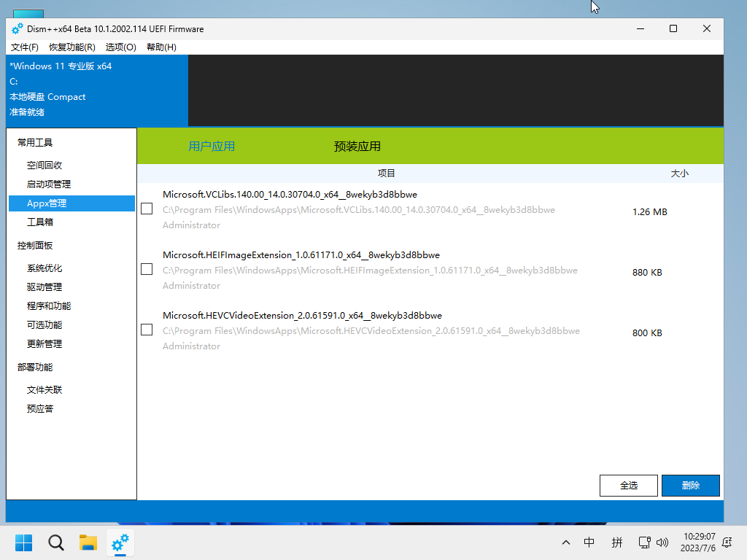Check the HEVCVideoExtension package checkbox
This screenshot has height=560, width=747.
click(x=147, y=330)
